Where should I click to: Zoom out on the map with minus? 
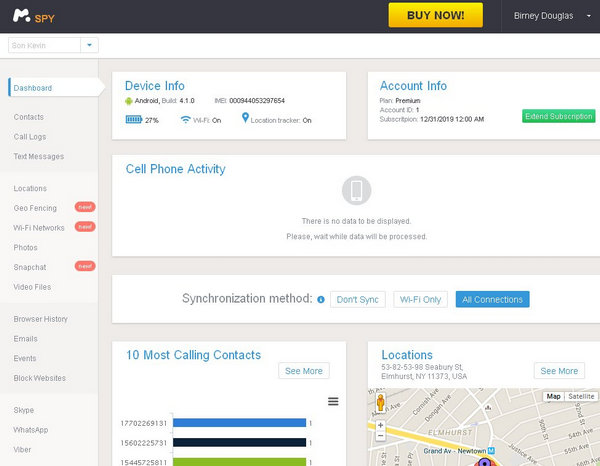(x=380, y=435)
